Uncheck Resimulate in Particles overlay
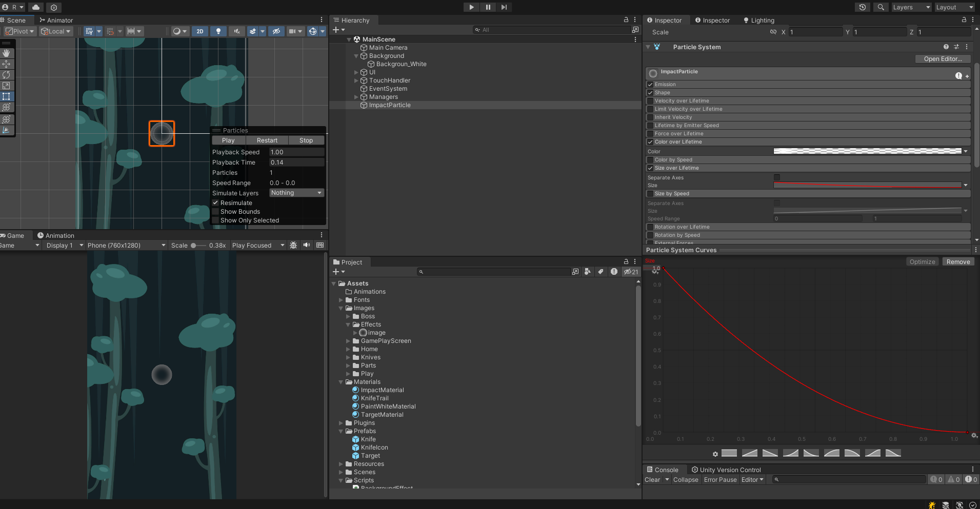 (216, 203)
